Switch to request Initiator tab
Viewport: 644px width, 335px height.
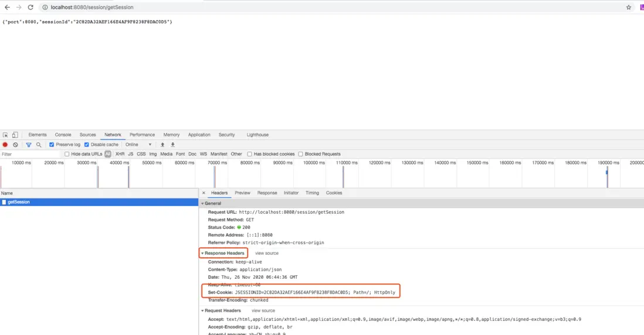291,193
